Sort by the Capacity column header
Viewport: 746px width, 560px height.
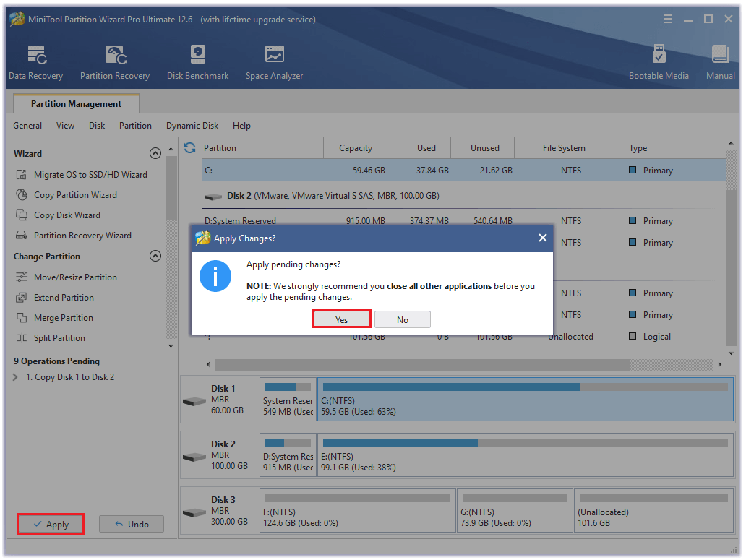tap(356, 148)
